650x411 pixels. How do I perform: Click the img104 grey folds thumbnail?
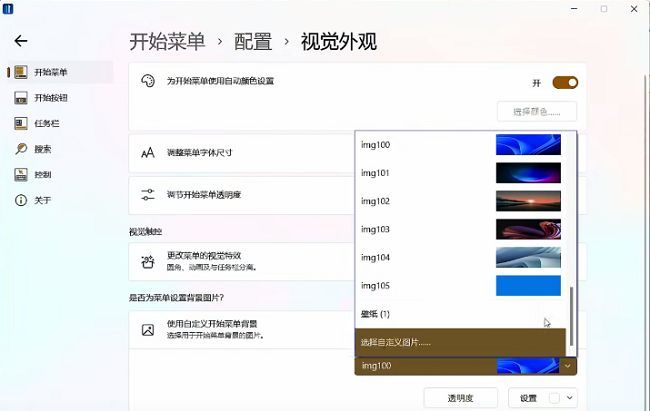coord(528,257)
